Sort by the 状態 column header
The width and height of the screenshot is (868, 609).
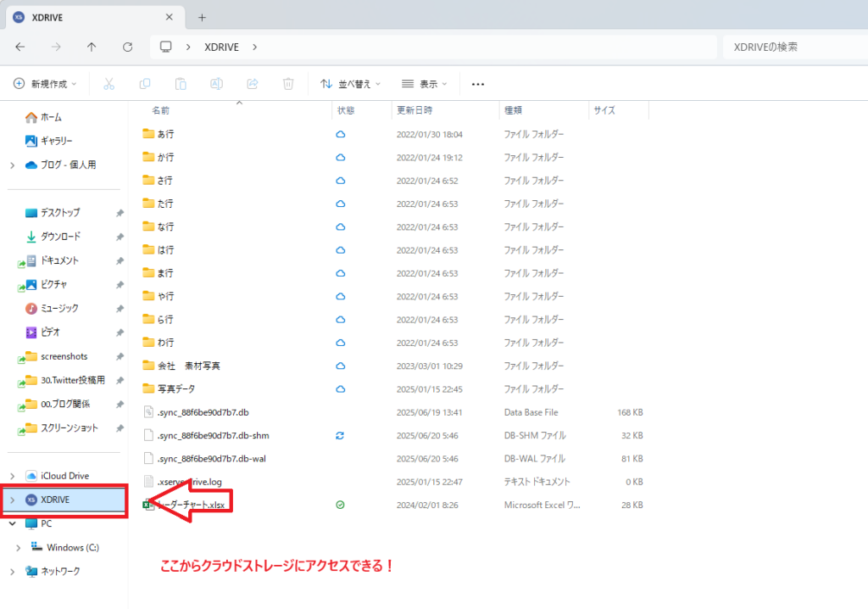point(346,110)
